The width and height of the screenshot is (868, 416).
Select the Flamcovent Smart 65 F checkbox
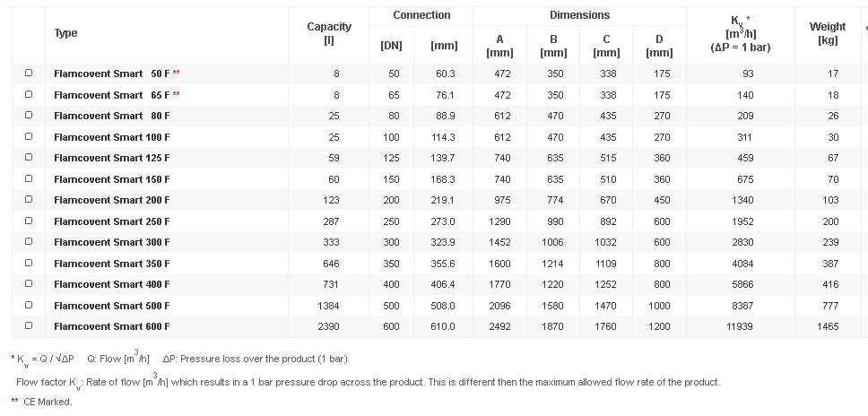coord(29,94)
